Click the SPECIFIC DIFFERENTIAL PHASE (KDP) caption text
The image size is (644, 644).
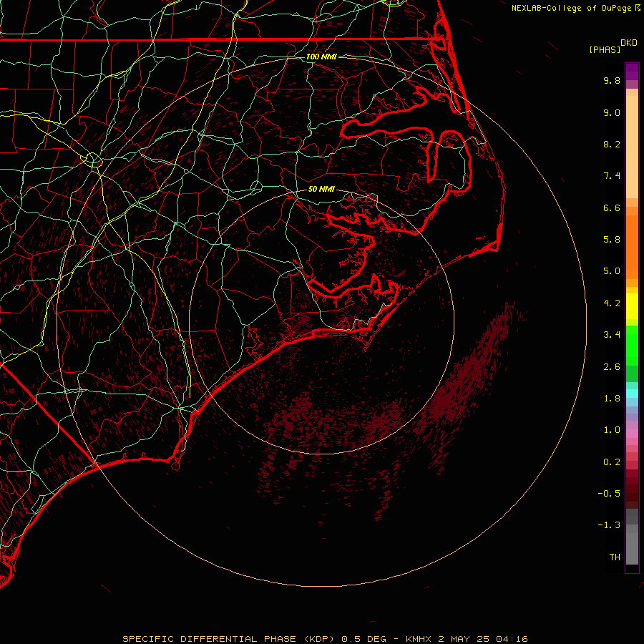tap(230, 639)
